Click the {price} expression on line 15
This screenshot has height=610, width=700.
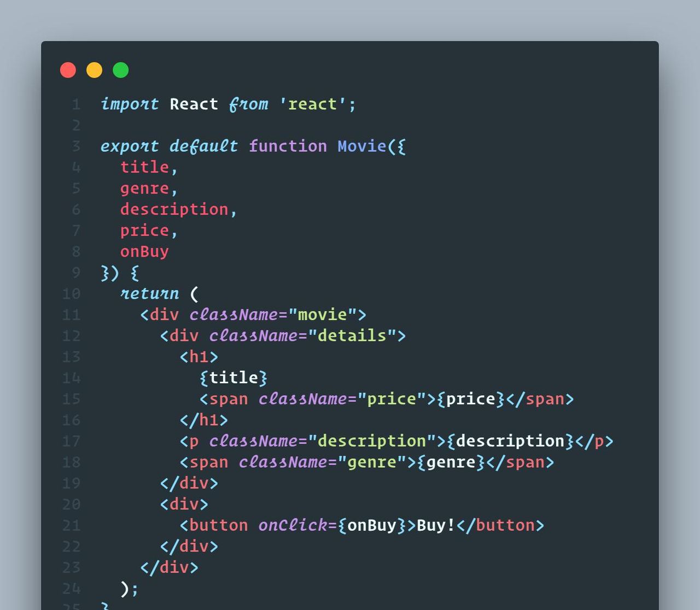(470, 399)
